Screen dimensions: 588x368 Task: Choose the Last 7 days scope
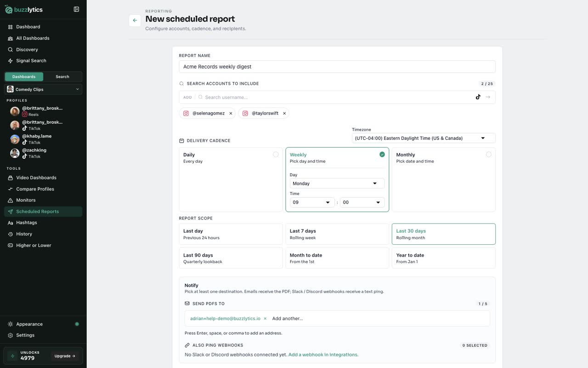click(337, 234)
